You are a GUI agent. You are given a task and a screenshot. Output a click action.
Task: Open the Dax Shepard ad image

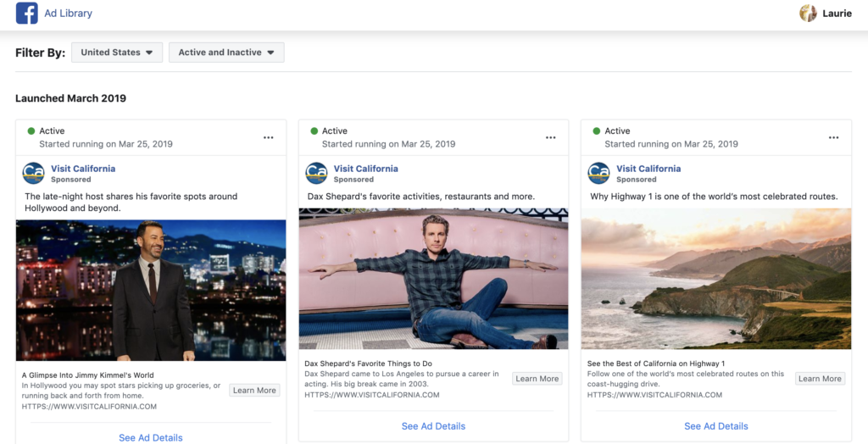(x=433, y=279)
